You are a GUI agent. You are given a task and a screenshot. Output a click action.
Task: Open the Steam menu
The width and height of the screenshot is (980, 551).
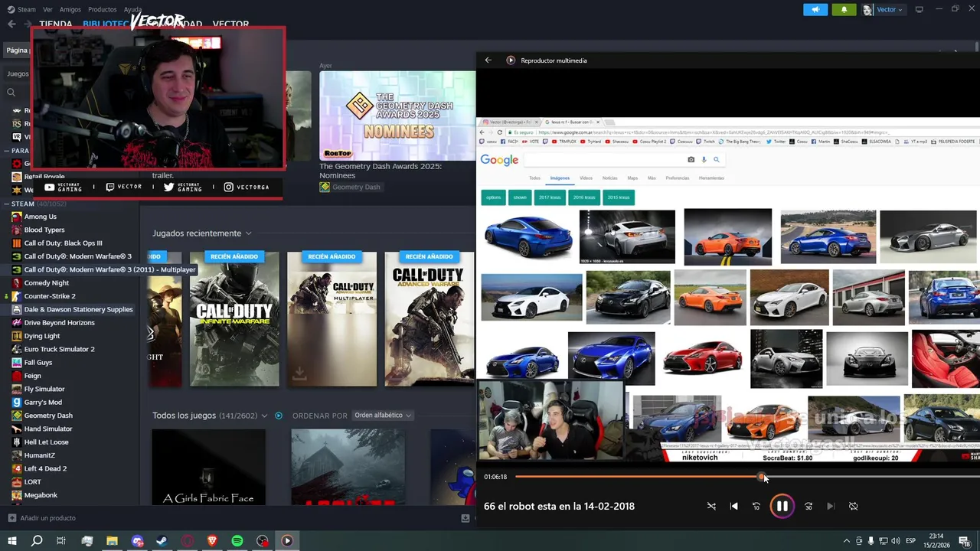21,9
